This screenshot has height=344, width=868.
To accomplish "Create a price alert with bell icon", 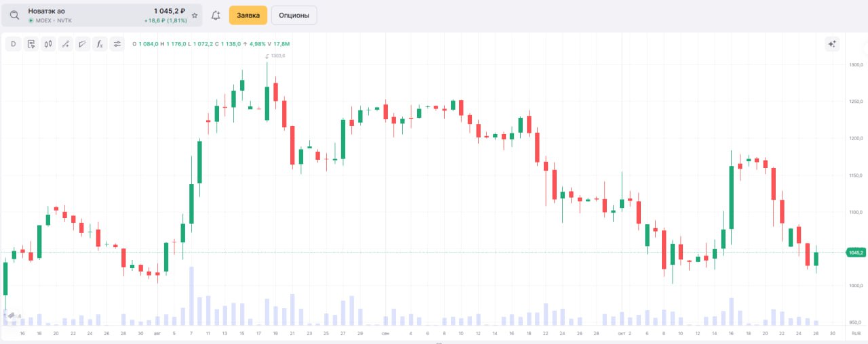I will (216, 15).
